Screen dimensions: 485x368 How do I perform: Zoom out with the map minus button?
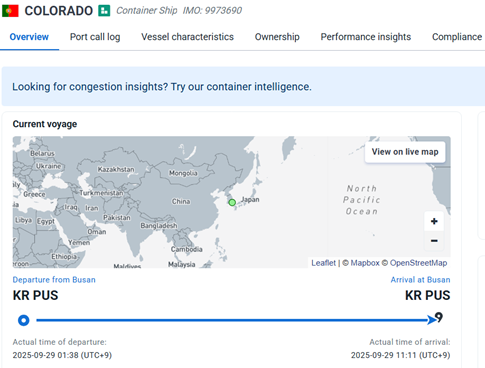[434, 241]
